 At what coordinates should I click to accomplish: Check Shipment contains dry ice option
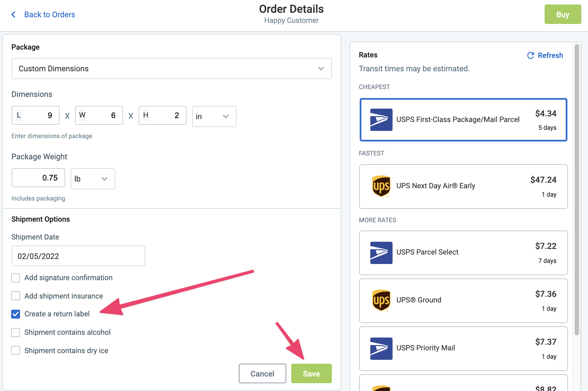(x=16, y=350)
